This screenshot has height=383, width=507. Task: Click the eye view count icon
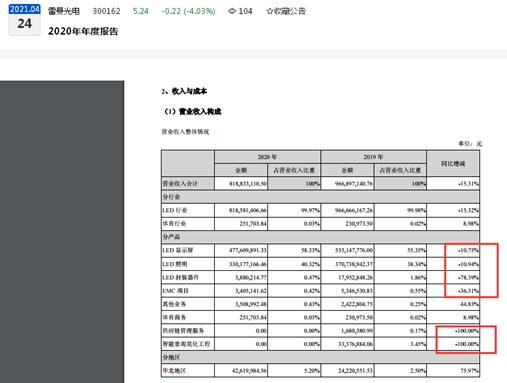coord(232,11)
